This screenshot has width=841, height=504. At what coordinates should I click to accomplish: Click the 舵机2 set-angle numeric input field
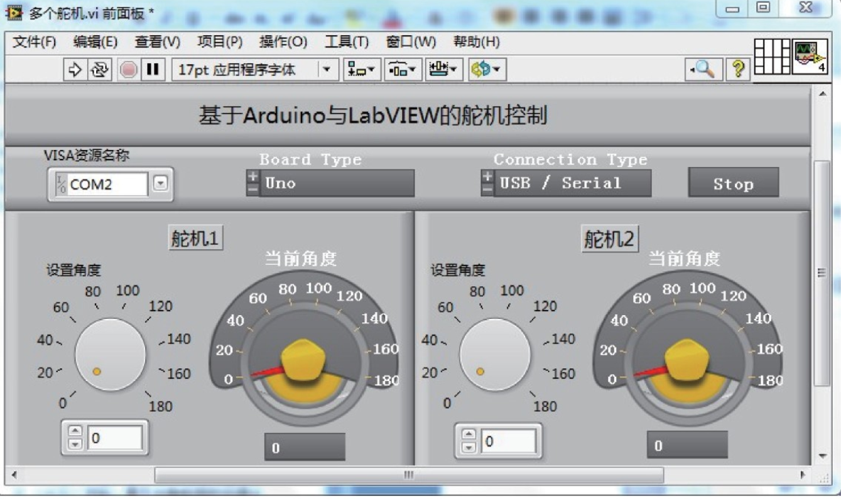509,441
